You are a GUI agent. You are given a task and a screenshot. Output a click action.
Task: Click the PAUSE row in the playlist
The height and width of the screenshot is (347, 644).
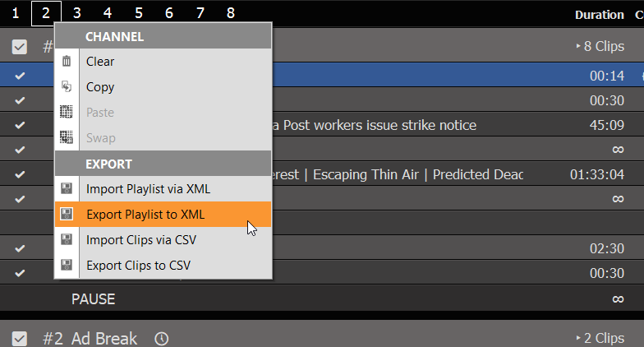(x=322, y=298)
